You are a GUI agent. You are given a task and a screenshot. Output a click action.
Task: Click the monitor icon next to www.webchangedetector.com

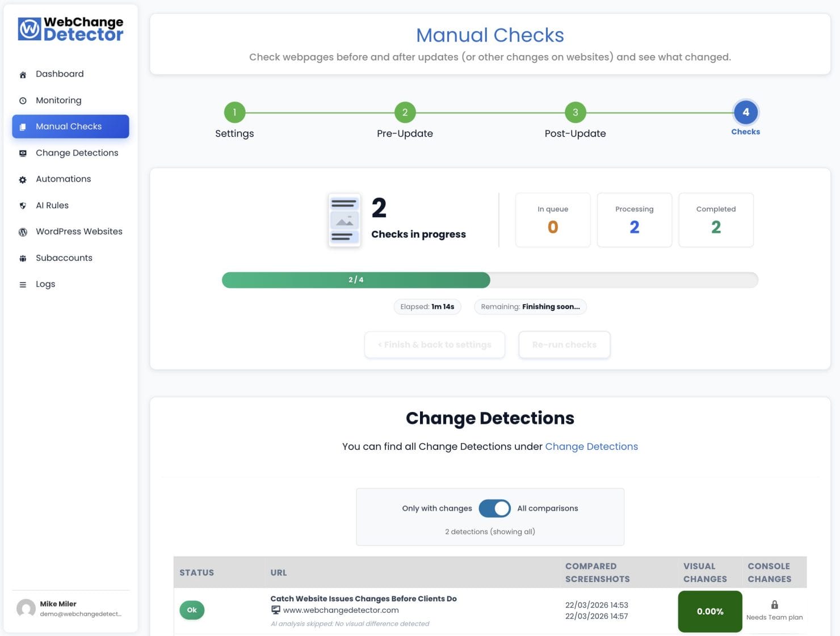click(x=276, y=610)
